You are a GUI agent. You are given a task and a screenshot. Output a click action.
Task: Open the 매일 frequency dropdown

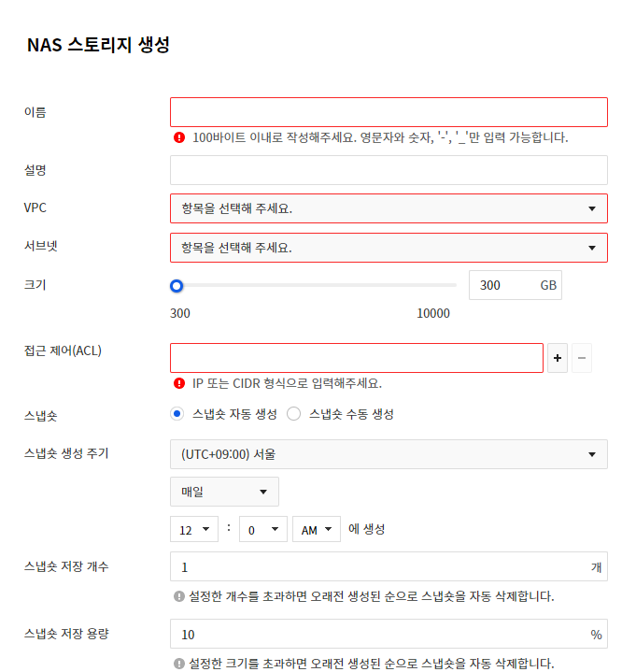(x=224, y=492)
